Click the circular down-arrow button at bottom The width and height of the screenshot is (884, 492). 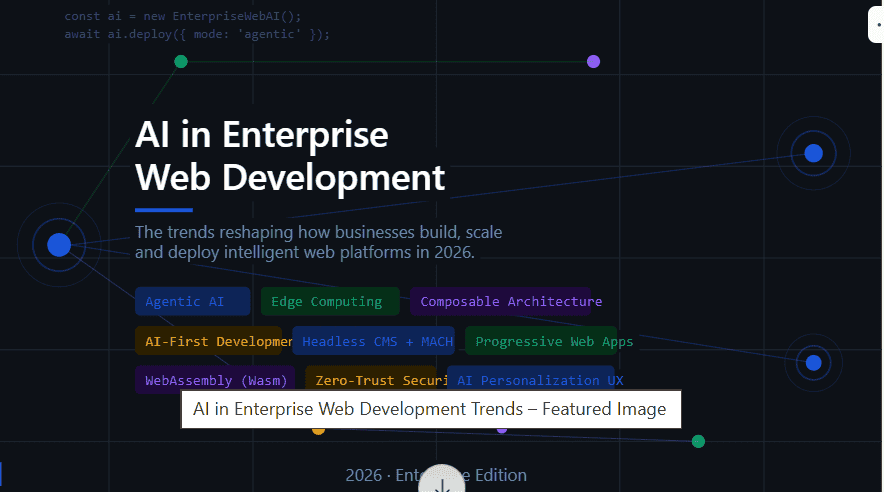coord(441,479)
